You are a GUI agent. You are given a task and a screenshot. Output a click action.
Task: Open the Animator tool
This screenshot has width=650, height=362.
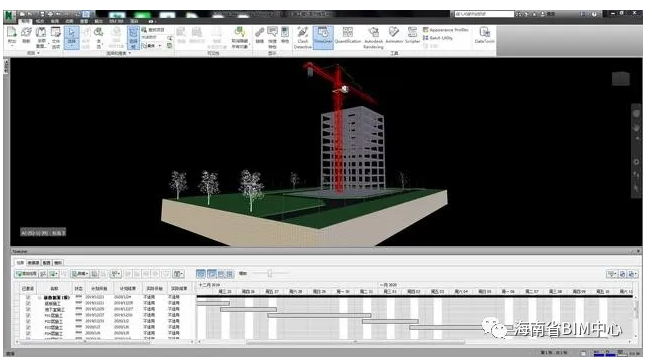pos(394,36)
